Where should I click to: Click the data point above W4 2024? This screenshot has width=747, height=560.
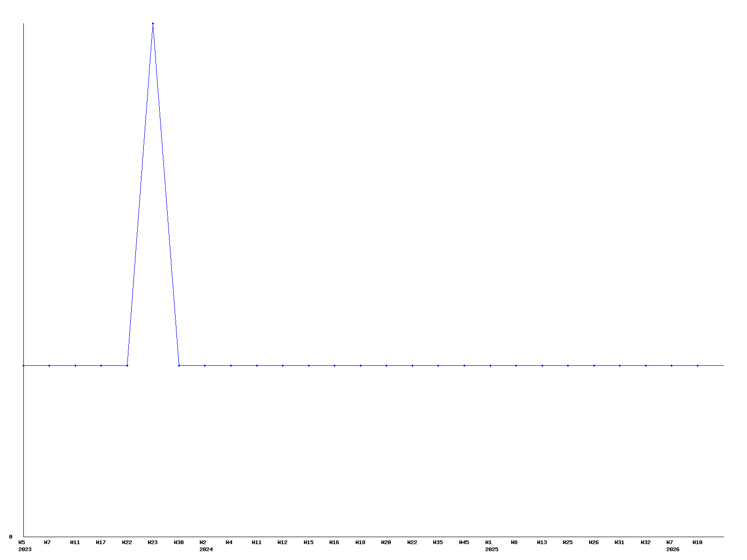click(x=231, y=365)
